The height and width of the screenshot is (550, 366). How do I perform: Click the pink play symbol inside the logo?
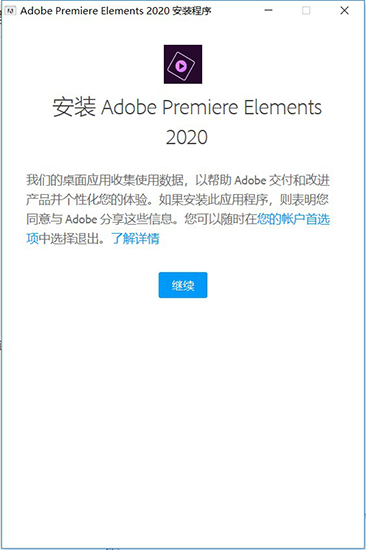(x=181, y=66)
